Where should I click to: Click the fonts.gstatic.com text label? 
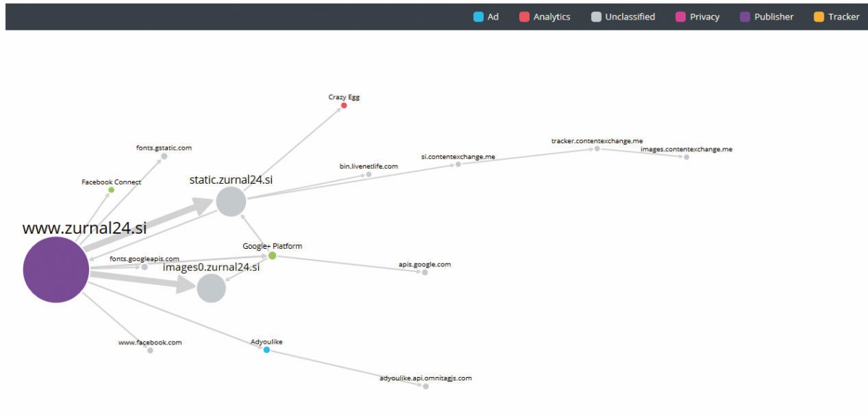[x=164, y=148]
